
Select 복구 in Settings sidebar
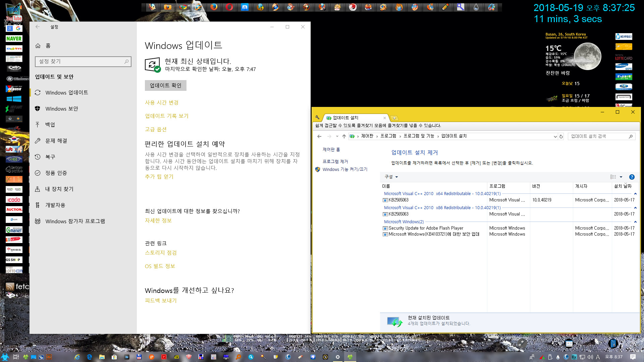[83, 157]
